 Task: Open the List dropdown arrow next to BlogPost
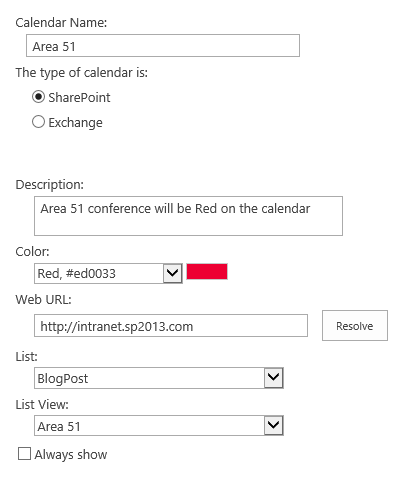[x=274, y=378]
